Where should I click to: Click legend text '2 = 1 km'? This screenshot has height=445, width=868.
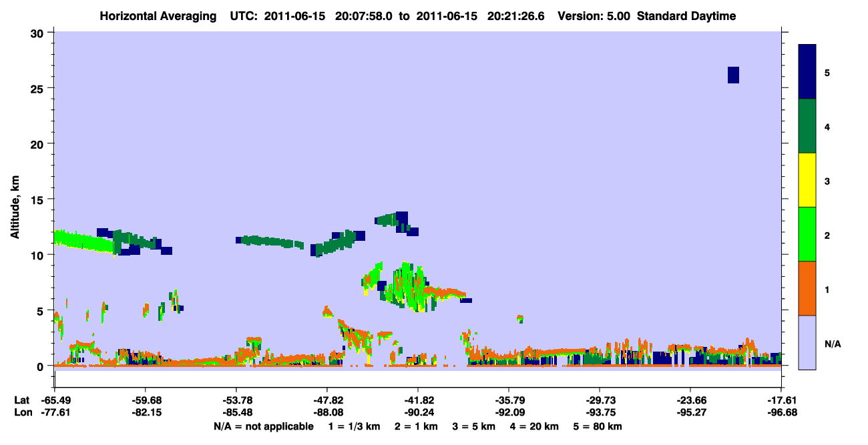pos(417,426)
